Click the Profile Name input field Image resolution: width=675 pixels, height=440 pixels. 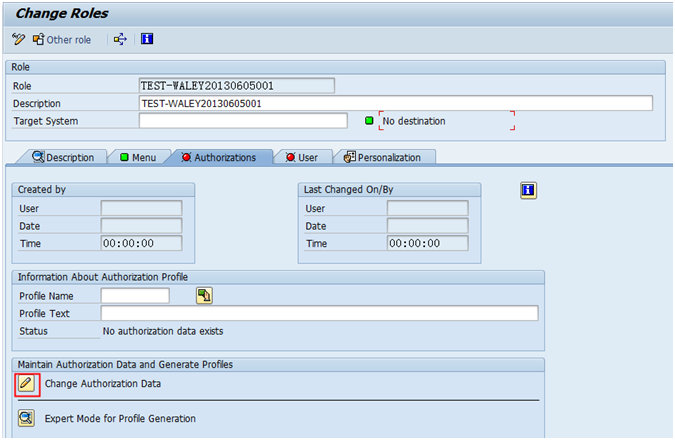pos(135,296)
